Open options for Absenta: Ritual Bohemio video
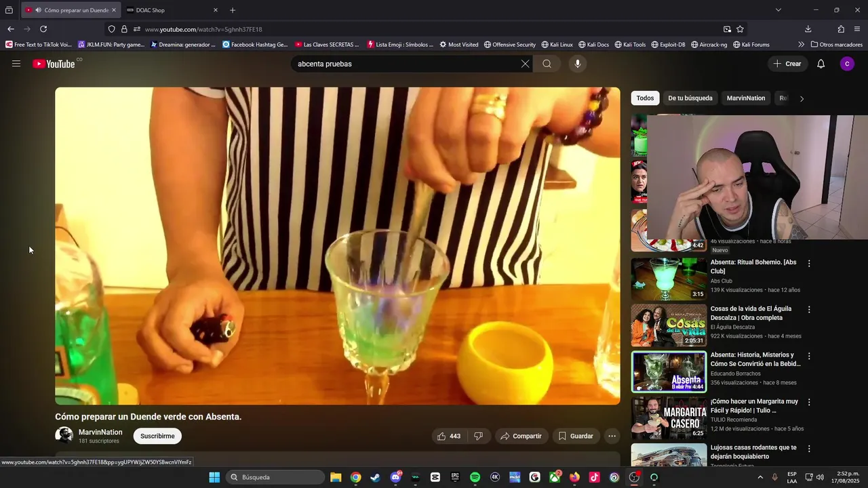 pyautogui.click(x=809, y=263)
